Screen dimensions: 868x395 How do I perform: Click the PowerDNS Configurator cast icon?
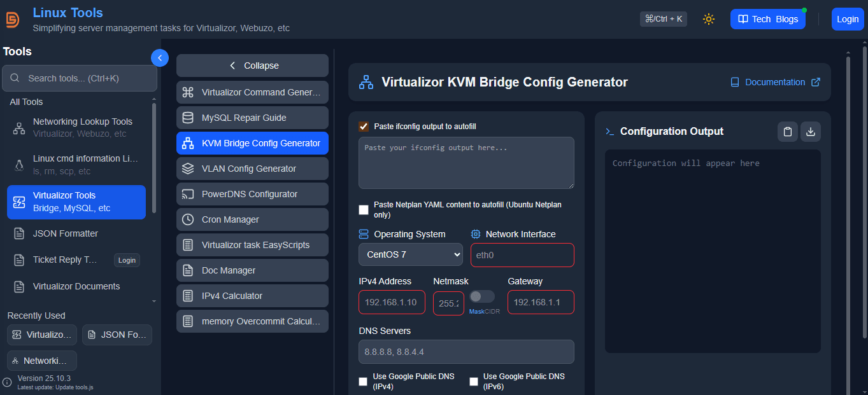(188, 194)
